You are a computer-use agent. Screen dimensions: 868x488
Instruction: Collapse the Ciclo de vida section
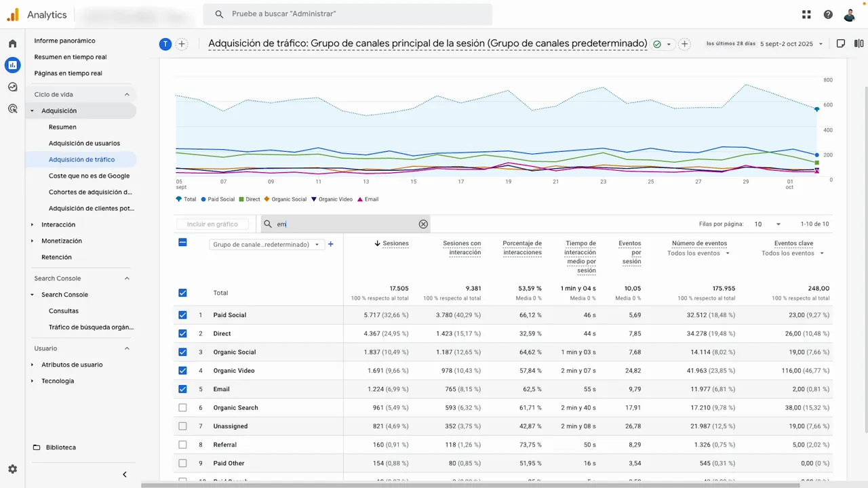(x=127, y=95)
